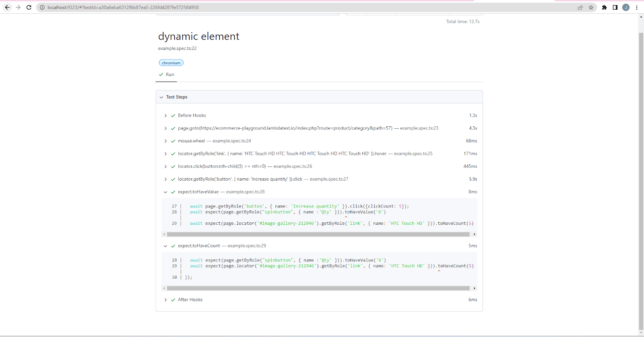Image resolution: width=644 pixels, height=337 pixels.
Task: Click the page vertical scrollbar
Action: [x=641, y=181]
